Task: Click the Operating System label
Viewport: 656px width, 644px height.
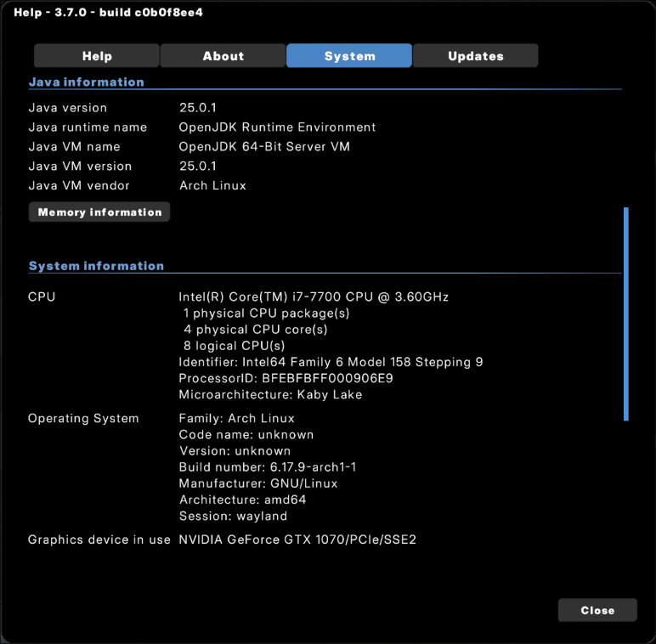Action: pos(83,418)
